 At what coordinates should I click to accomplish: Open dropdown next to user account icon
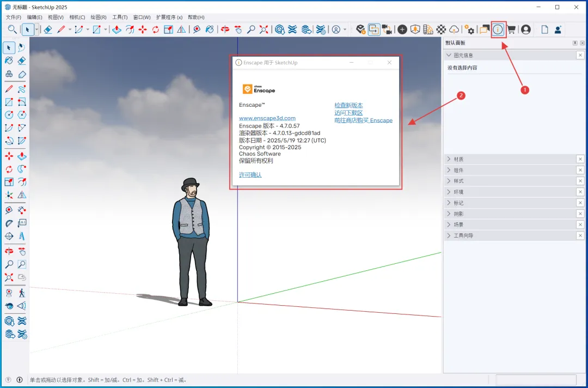coord(345,29)
